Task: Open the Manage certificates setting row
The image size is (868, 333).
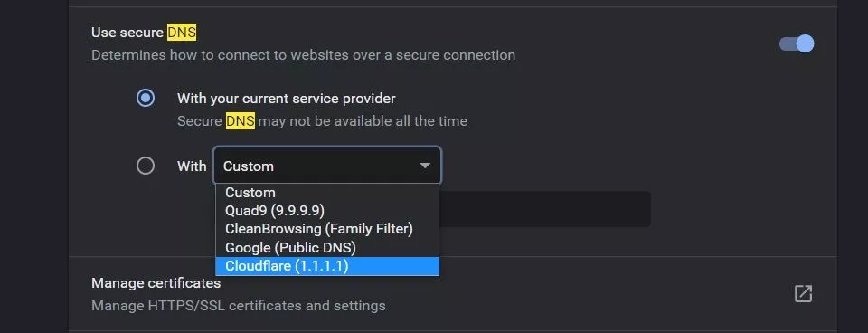Action: pyautogui.click(x=452, y=294)
